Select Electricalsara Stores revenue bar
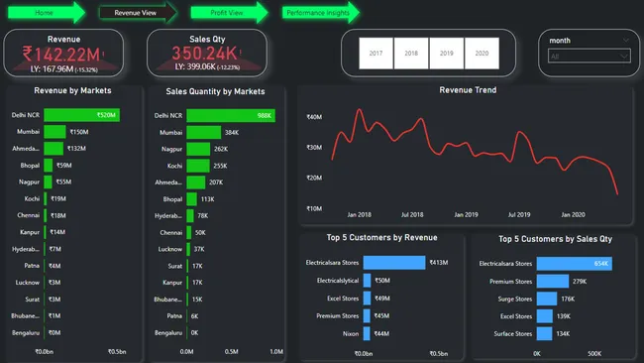The height and width of the screenshot is (363, 644). (x=394, y=263)
